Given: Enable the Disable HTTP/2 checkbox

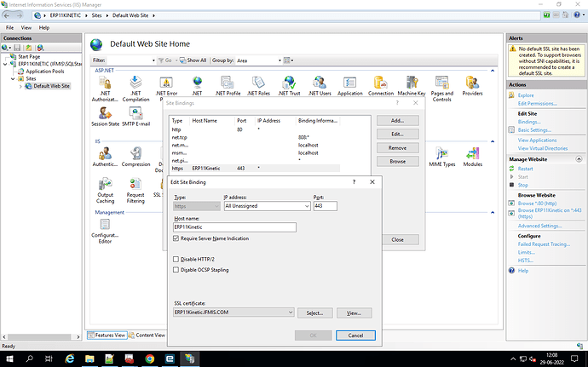Looking at the screenshot, I should (x=176, y=259).
